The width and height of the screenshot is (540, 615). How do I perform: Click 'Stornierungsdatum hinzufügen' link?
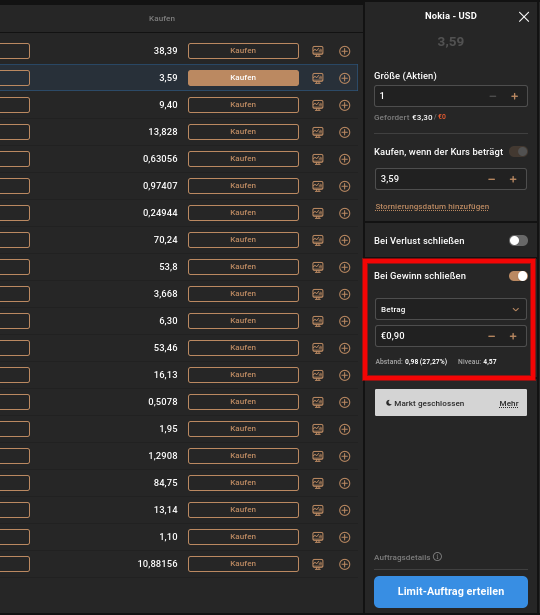pyautogui.click(x=432, y=207)
